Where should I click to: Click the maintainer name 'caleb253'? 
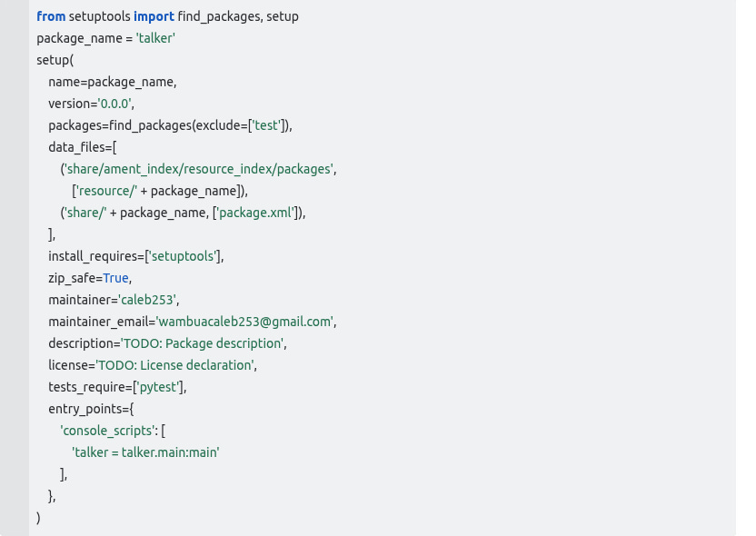point(147,300)
